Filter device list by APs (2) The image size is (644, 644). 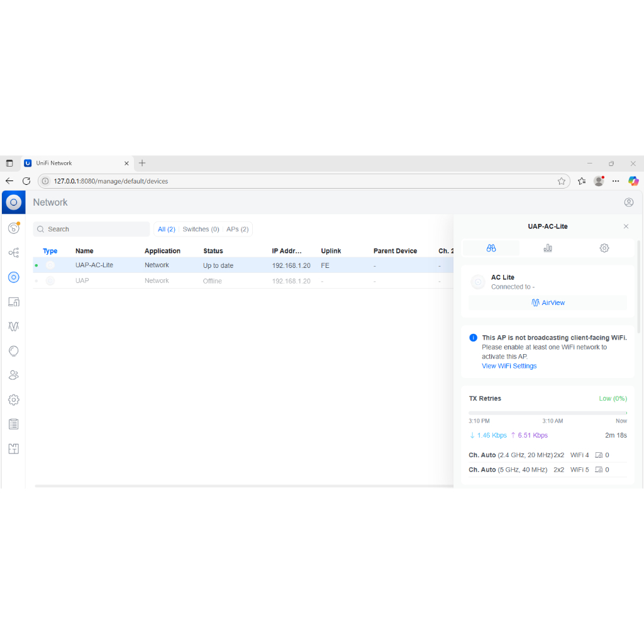(x=237, y=230)
